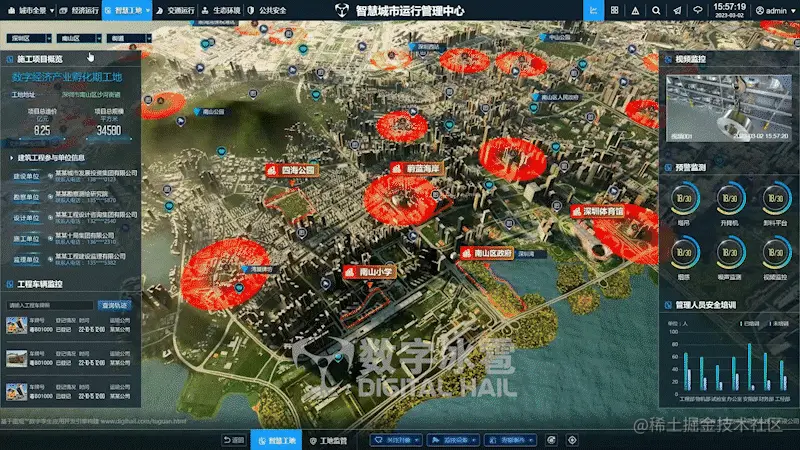
Task: Click the 34580 project scale value
Action: tap(109, 131)
